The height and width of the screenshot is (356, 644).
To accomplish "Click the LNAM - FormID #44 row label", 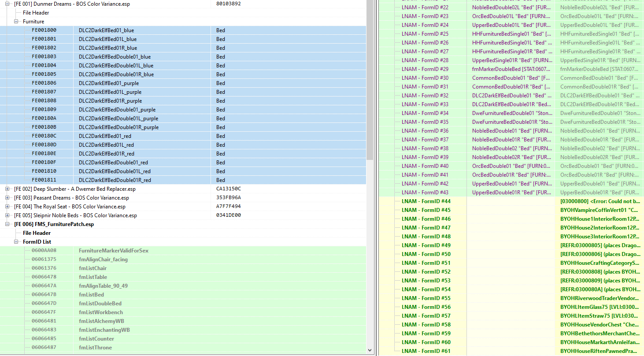I will point(426,201).
